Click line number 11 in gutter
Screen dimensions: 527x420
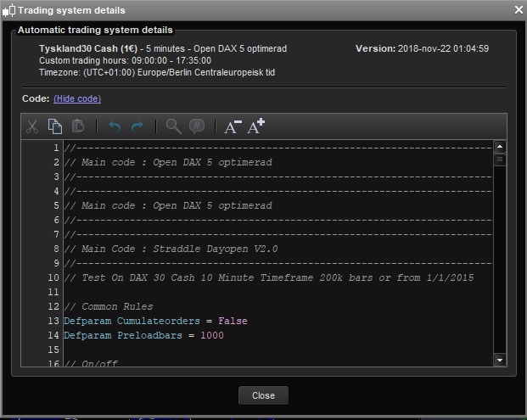[53, 292]
